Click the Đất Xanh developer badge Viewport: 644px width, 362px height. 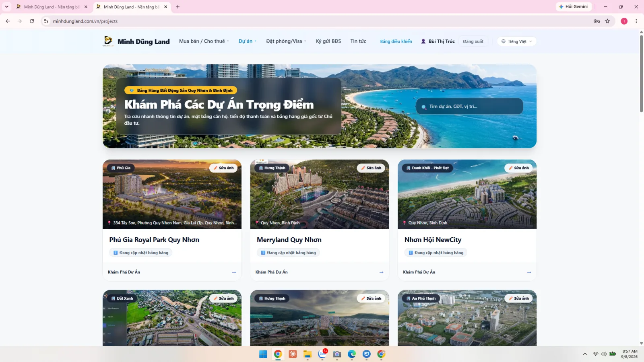coord(122,298)
